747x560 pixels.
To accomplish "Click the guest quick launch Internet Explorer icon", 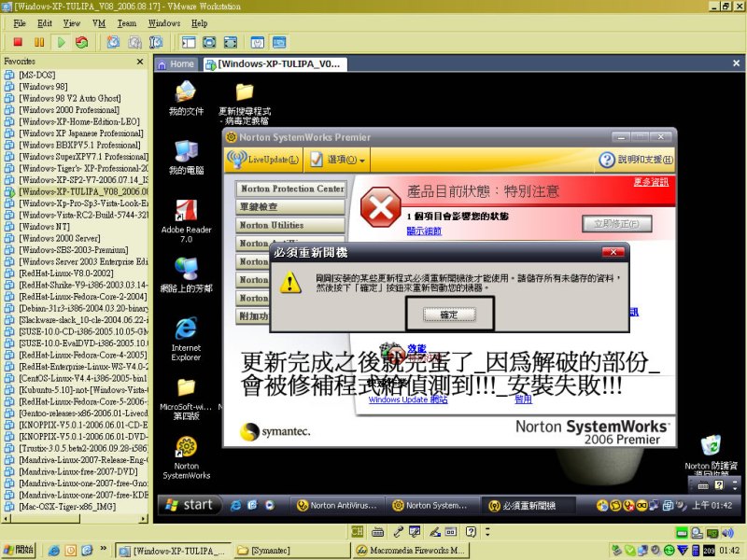I will click(235, 505).
